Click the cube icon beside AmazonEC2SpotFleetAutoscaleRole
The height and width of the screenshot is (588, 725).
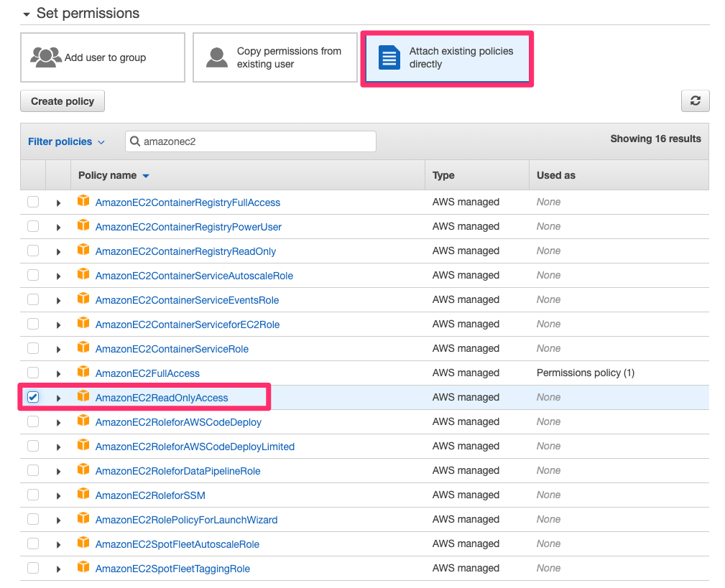coord(84,543)
